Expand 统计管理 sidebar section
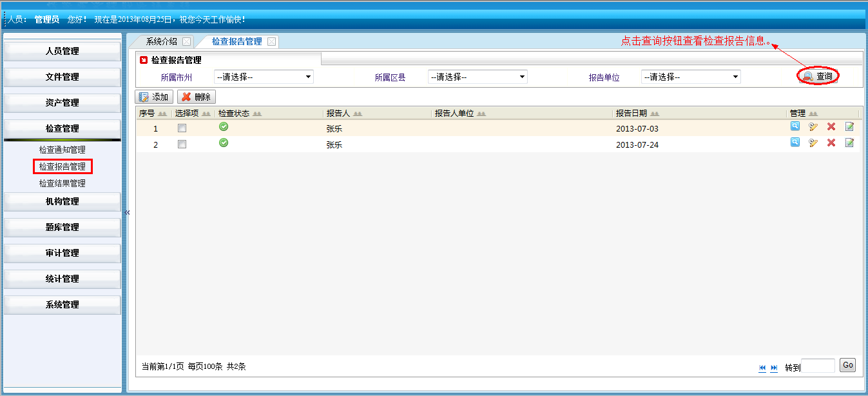Image resolution: width=868 pixels, height=396 pixels. click(63, 279)
